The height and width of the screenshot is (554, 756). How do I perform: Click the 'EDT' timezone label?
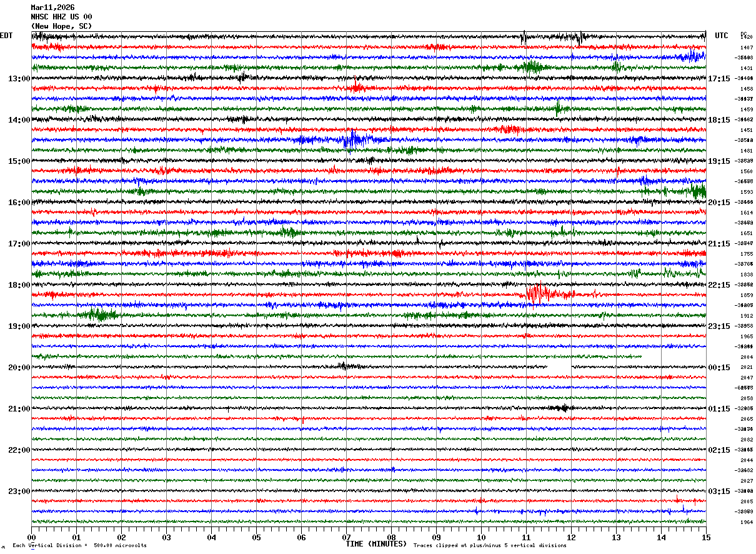[x=6, y=36]
